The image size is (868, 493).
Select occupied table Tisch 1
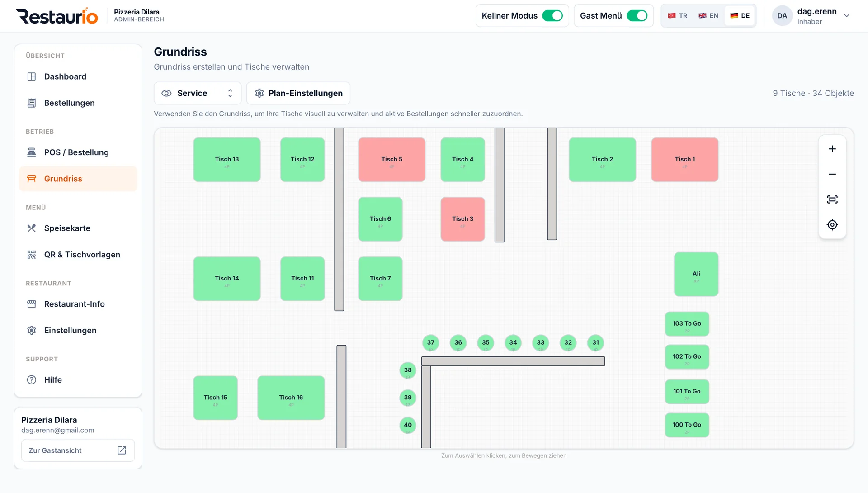[684, 160]
